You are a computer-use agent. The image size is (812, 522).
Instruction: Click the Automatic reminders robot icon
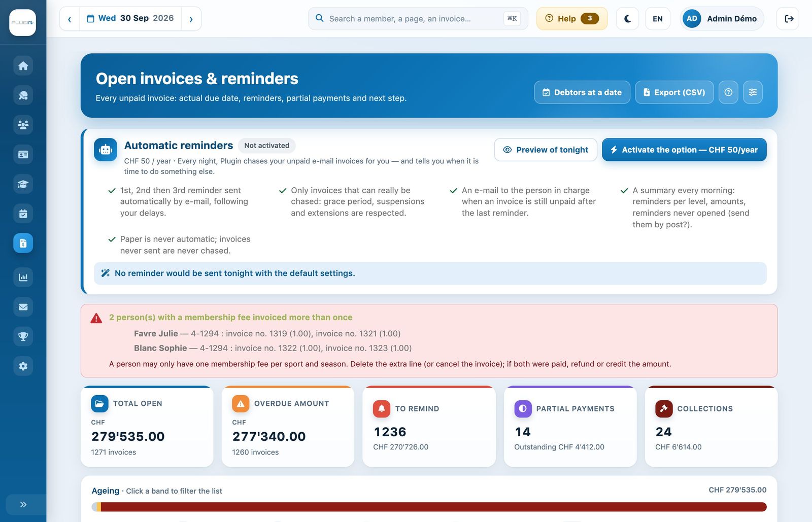106,150
